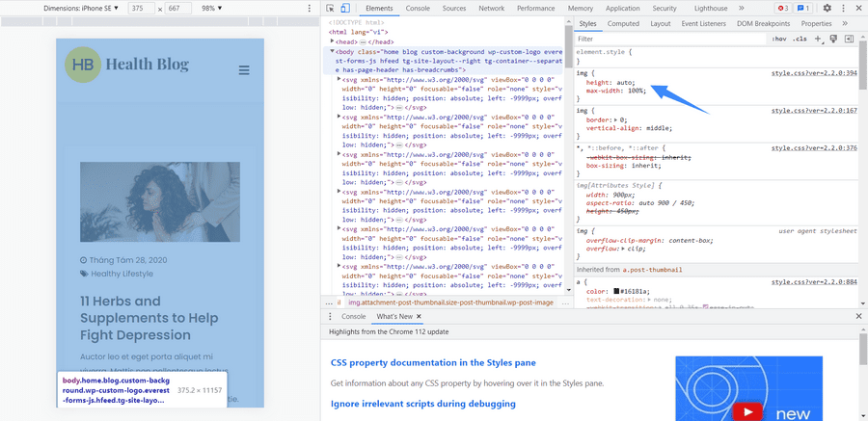Screen dimensions: 868x421
Task: Open the Event Listeners tab
Action: coord(704,24)
